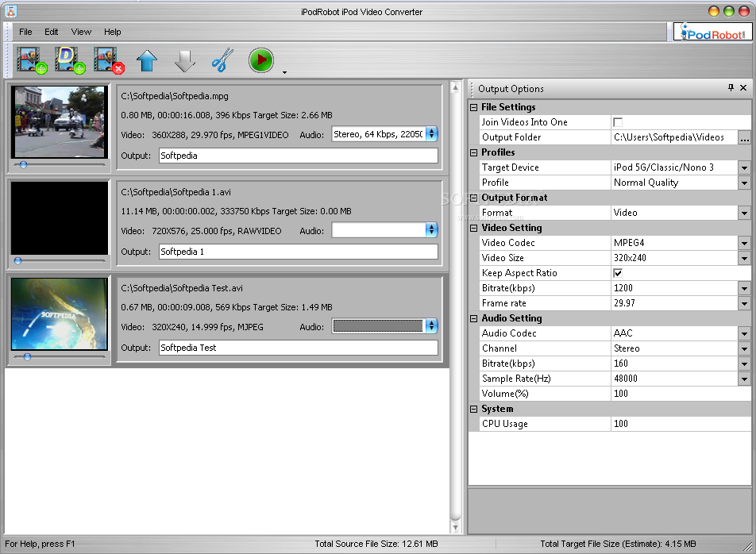The width and height of the screenshot is (756, 554).
Task: Open the View menu
Action: pyautogui.click(x=81, y=32)
